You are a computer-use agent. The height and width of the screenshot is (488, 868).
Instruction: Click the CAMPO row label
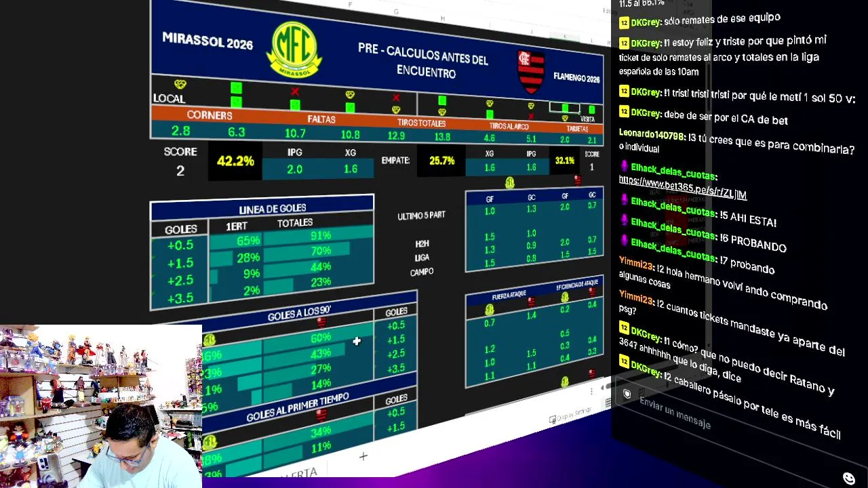(x=422, y=272)
